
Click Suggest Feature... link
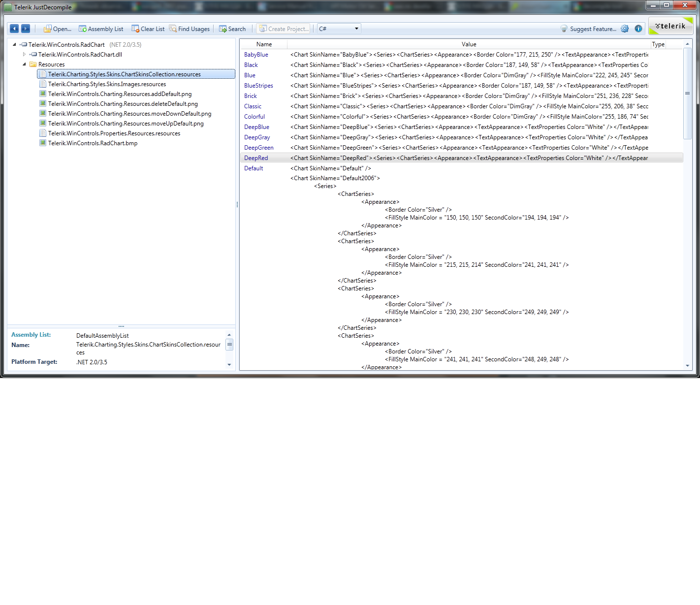click(593, 29)
